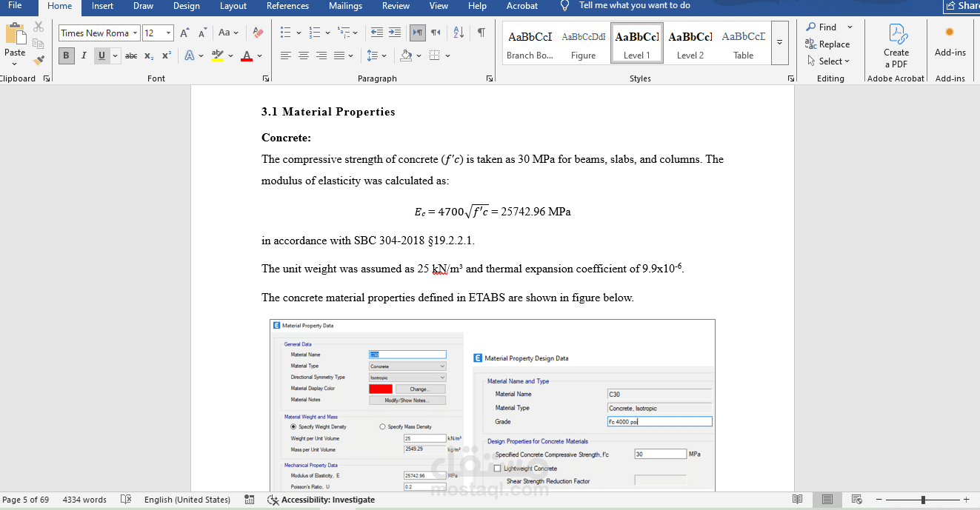The height and width of the screenshot is (510, 980).
Task: Open the Select dropdown in Editing
Action: point(829,61)
